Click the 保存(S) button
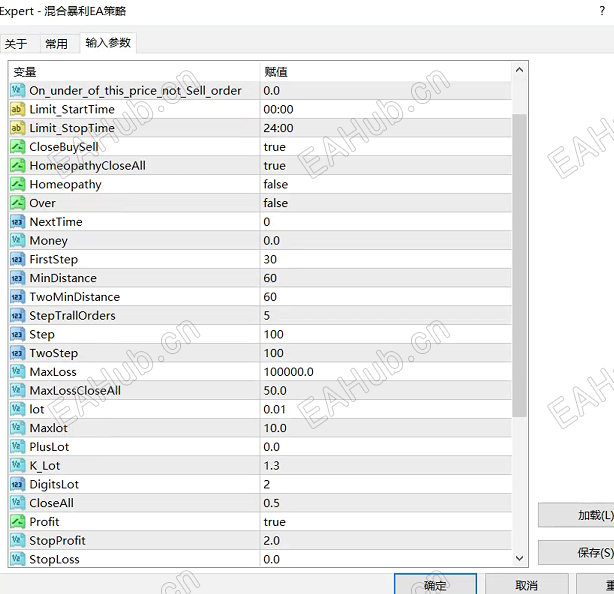This screenshot has width=614, height=594. point(576,552)
